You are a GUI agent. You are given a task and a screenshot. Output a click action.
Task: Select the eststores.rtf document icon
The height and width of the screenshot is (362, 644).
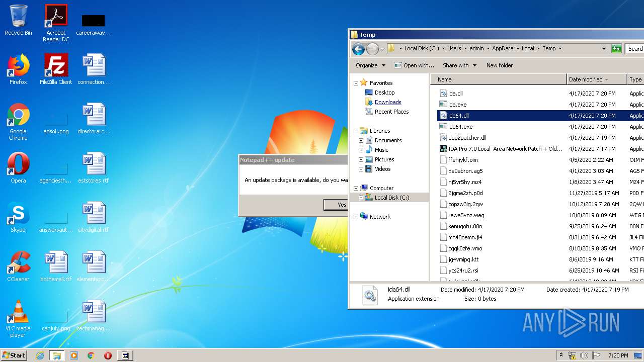click(x=94, y=168)
